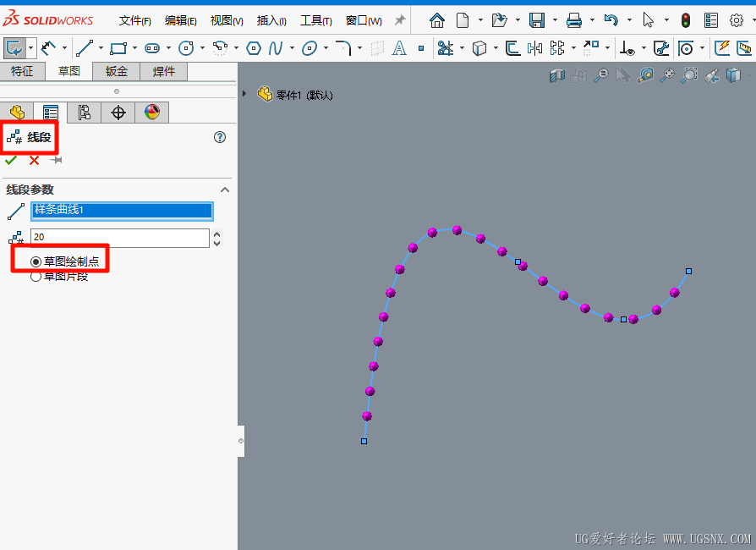Open the help question mark button
The width and height of the screenshot is (756, 550).
point(220,137)
